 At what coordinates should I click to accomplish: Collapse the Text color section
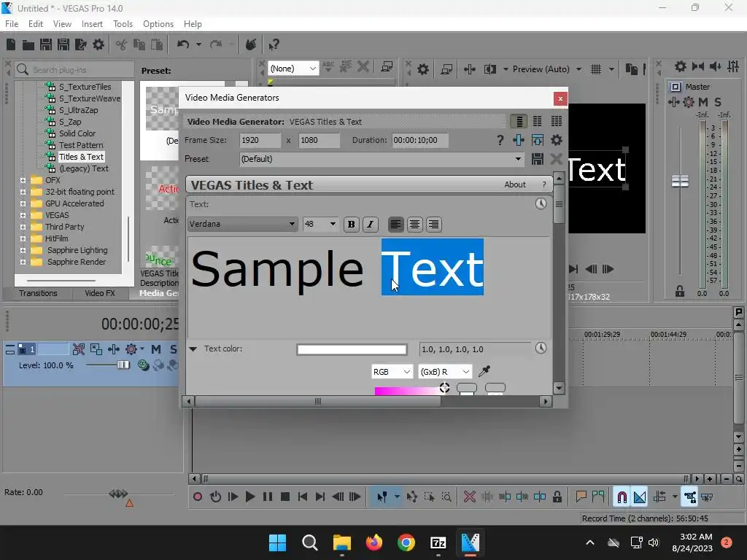[193, 349]
